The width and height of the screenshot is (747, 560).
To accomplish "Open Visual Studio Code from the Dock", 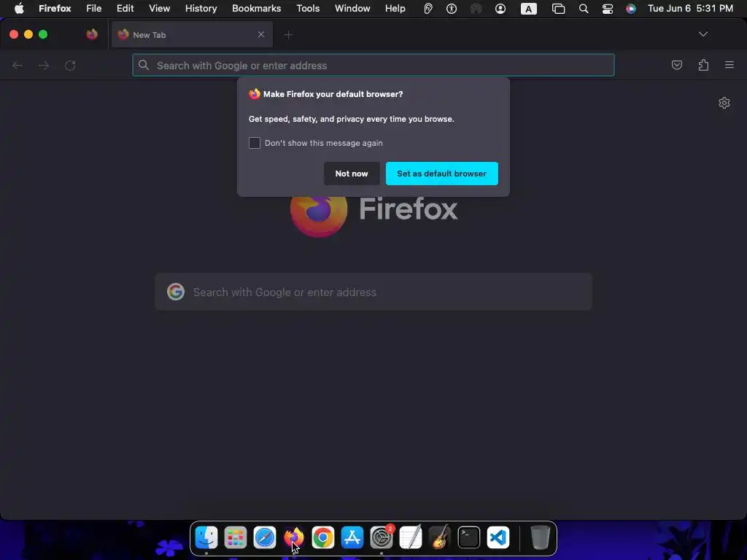I will tap(498, 537).
